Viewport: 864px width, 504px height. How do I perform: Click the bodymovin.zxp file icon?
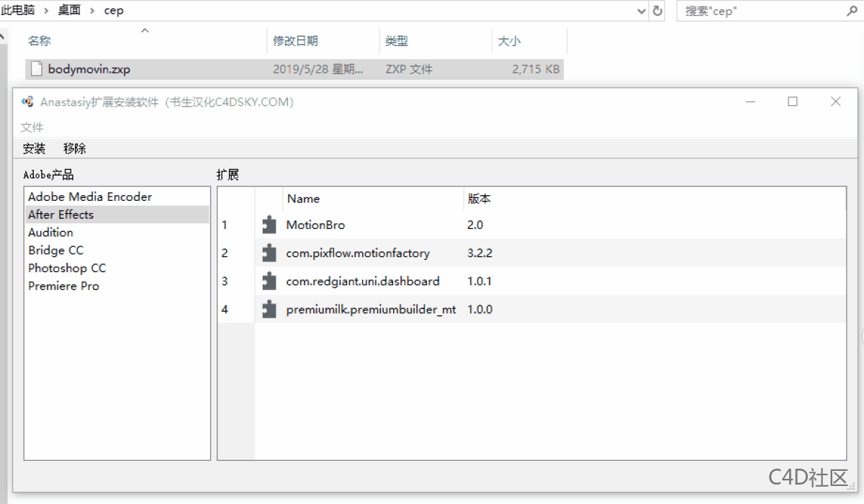[x=36, y=68]
